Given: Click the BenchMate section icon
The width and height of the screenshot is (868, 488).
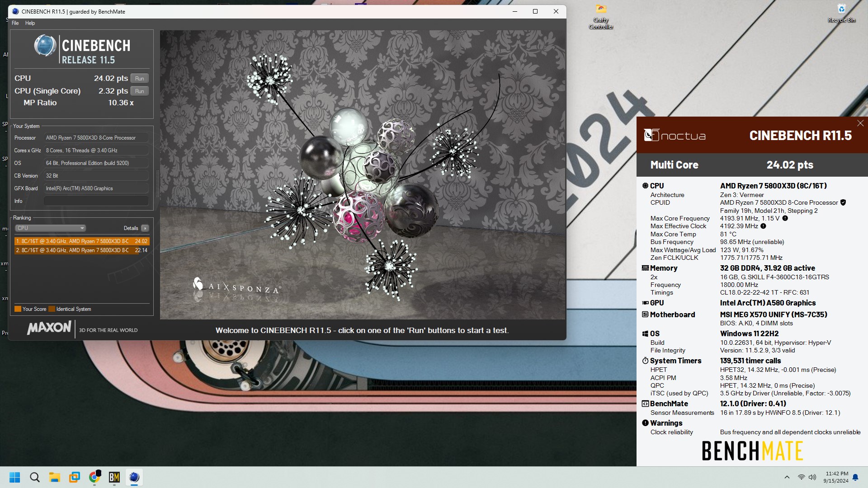Looking at the screenshot, I should pos(645,404).
